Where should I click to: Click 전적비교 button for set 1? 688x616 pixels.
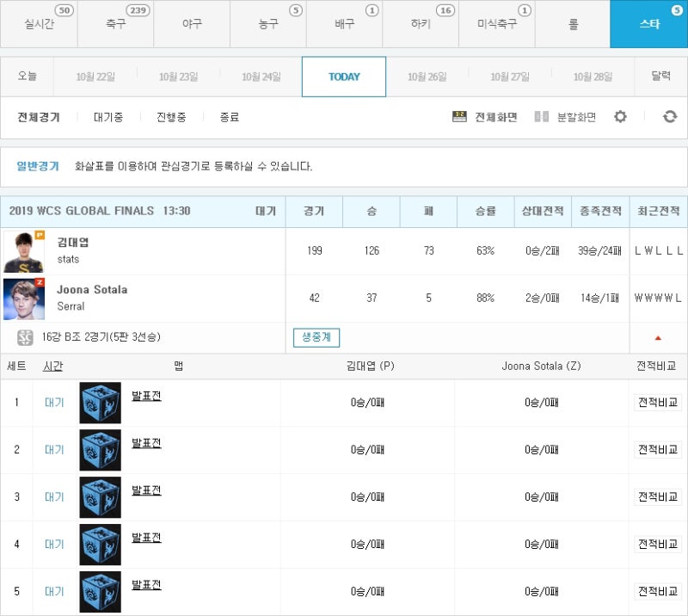[658, 402]
